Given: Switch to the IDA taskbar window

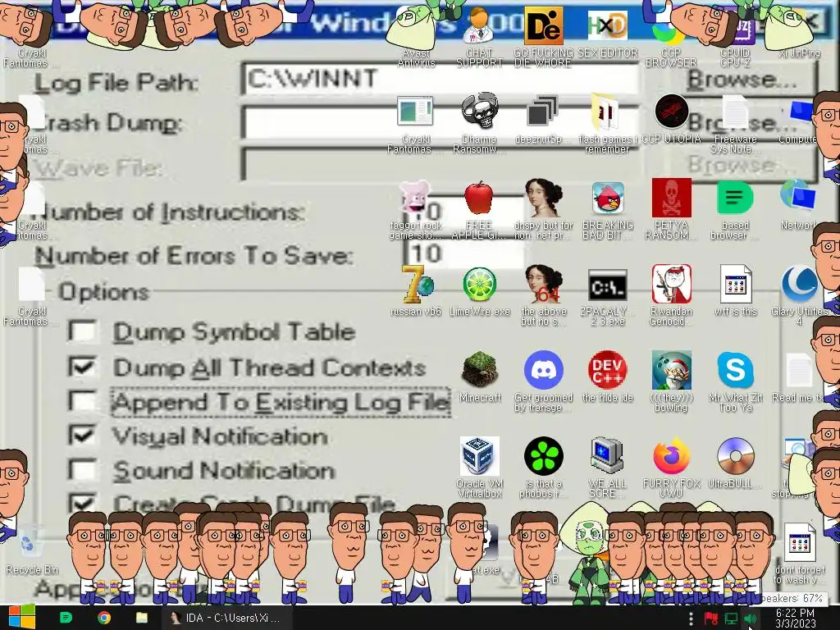Looking at the screenshot, I should coord(226,618).
